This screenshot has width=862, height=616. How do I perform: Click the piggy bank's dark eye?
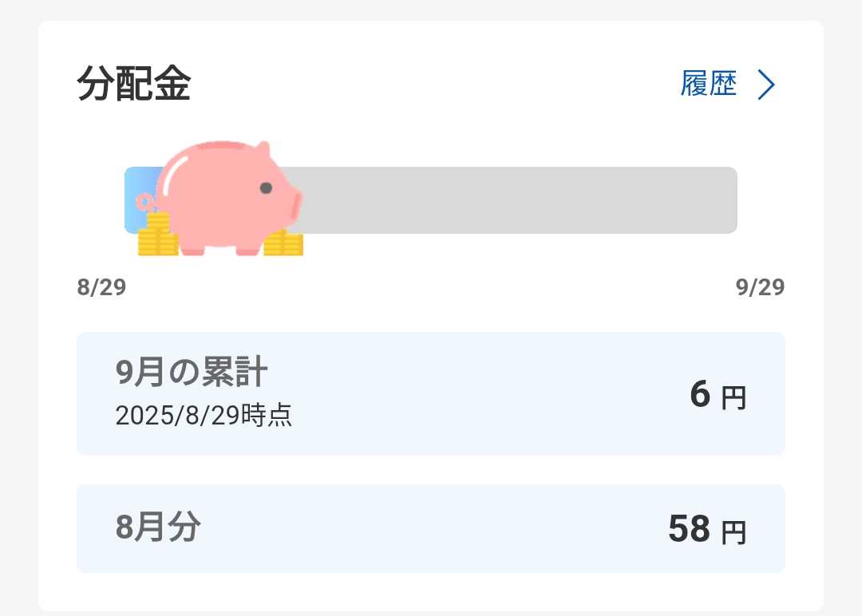266,188
